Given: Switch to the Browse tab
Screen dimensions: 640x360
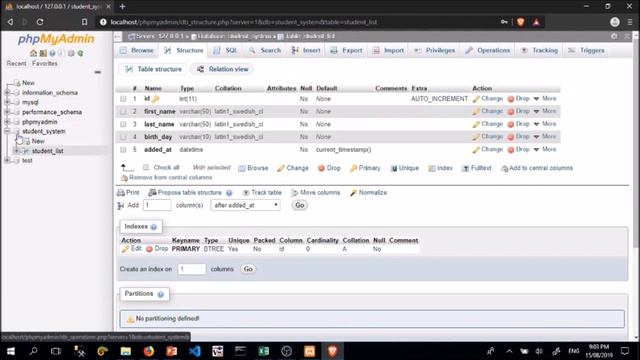Looking at the screenshot, I should [137, 50].
